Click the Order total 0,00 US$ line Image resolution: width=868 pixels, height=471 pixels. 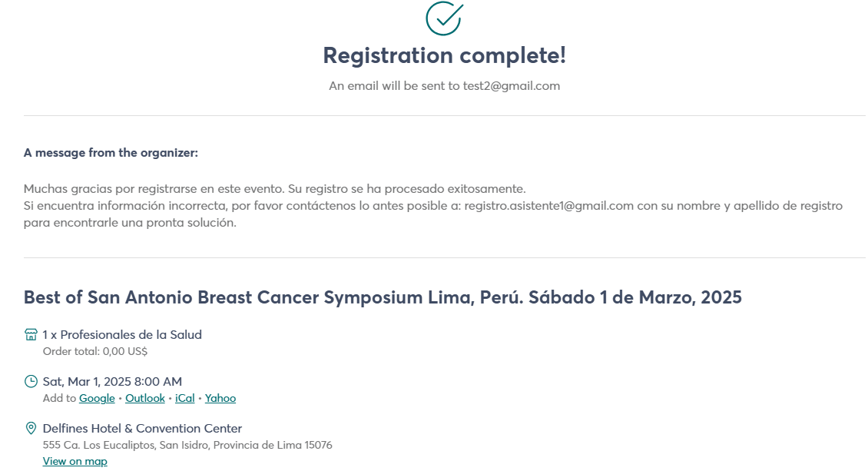(95, 351)
